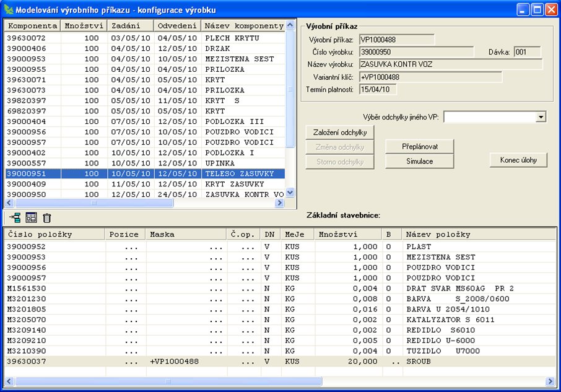Select item row 39000952 PLAST
This screenshot has width=561, height=392.
point(280,246)
